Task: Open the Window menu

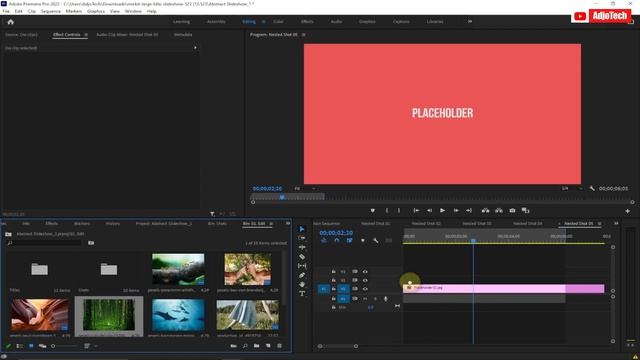Action: (x=133, y=11)
